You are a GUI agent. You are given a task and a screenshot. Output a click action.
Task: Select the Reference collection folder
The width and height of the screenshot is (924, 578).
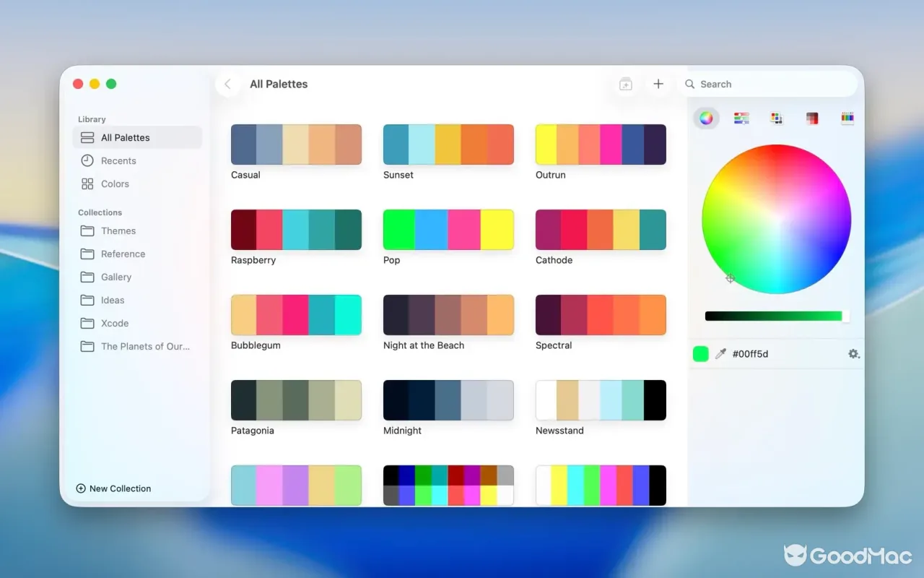click(137, 254)
